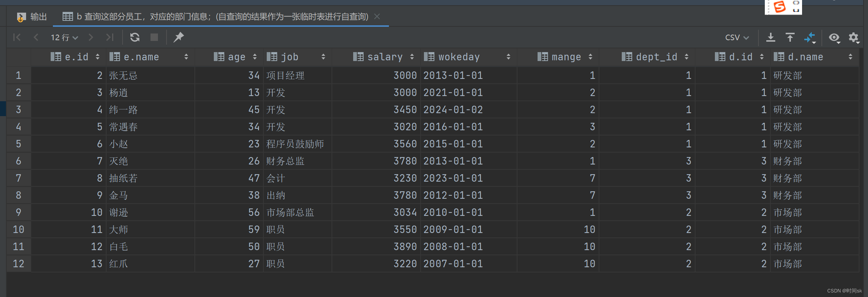Click the e.id column header icon
This screenshot has height=297, width=868.
56,57
